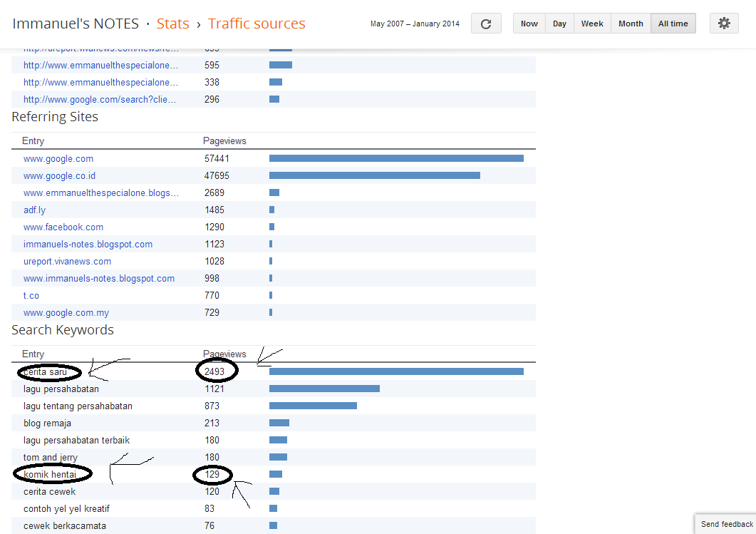Select the Now time range
The height and width of the screenshot is (534, 756).
(x=529, y=24)
